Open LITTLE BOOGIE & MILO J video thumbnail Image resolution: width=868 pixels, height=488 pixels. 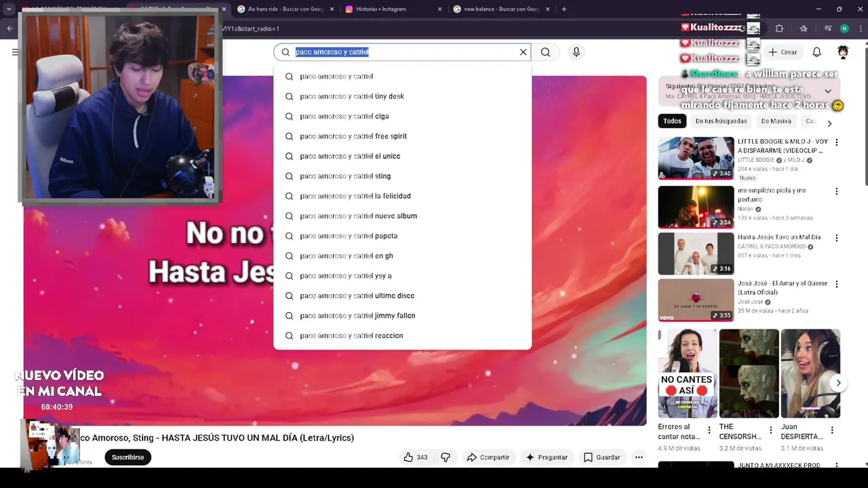pos(696,158)
